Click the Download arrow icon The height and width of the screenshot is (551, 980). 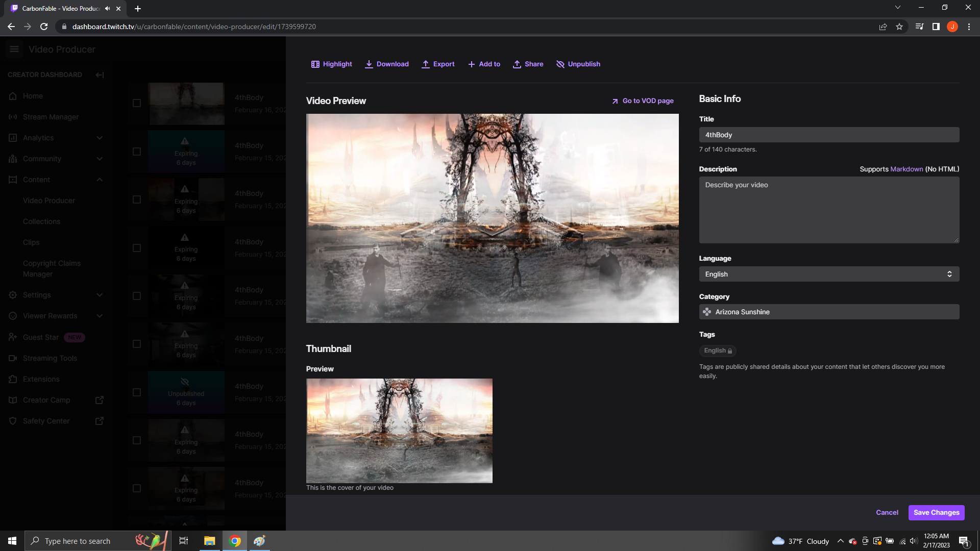pos(369,64)
